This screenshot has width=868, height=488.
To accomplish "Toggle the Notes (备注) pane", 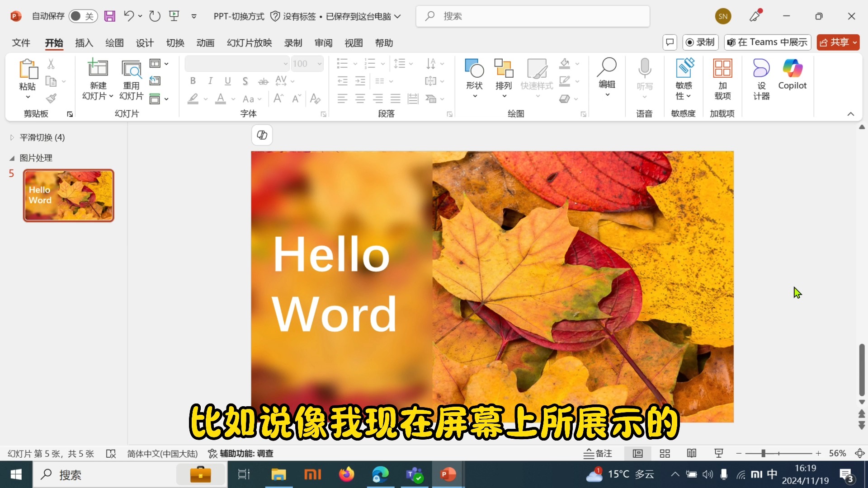I will click(x=598, y=453).
